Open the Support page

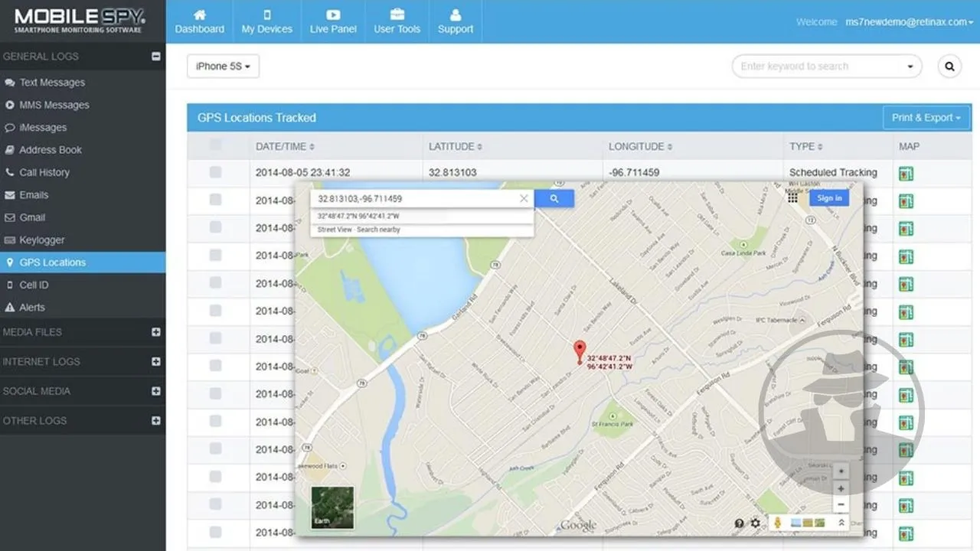[456, 21]
